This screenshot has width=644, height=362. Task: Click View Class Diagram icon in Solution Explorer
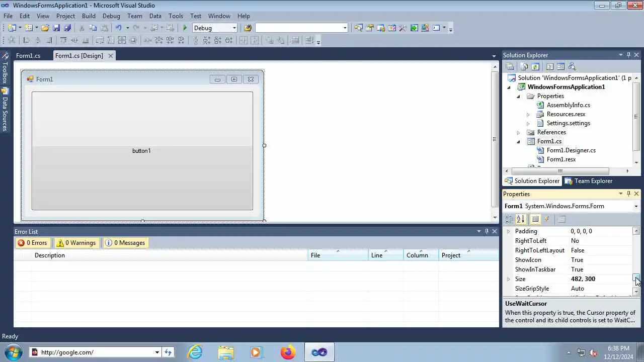572,66
